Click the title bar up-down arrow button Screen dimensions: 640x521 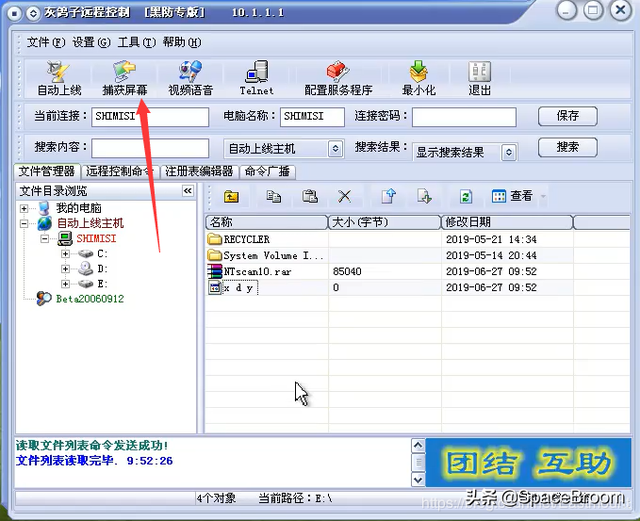pos(33,13)
